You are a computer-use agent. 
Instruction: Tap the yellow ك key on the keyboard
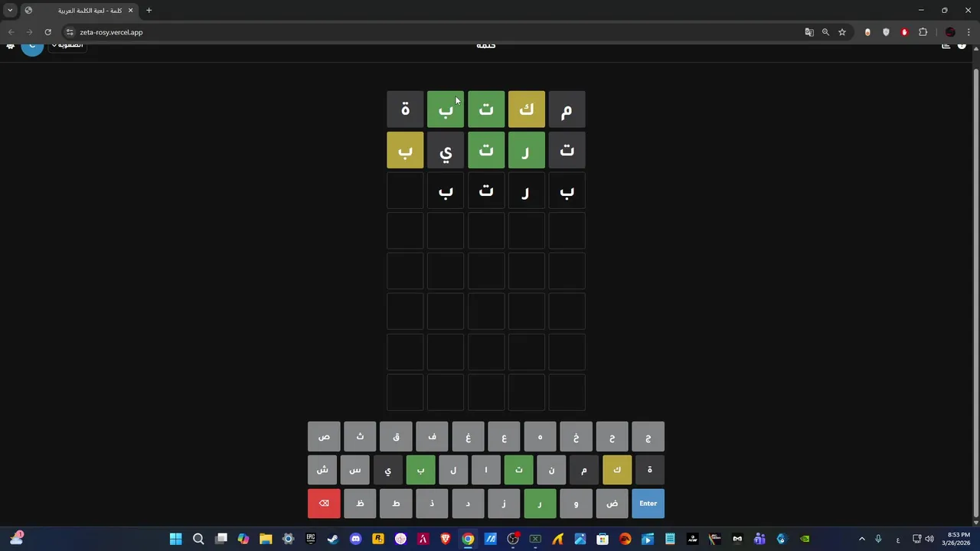(617, 470)
